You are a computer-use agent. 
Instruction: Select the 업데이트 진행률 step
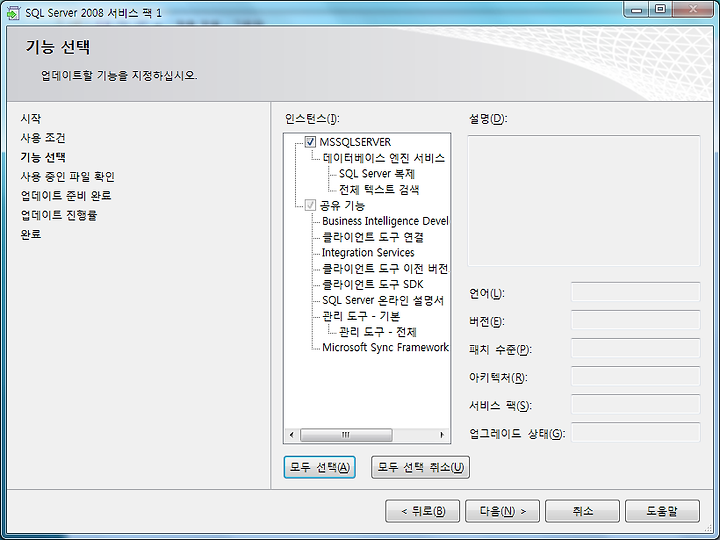click(x=59, y=215)
